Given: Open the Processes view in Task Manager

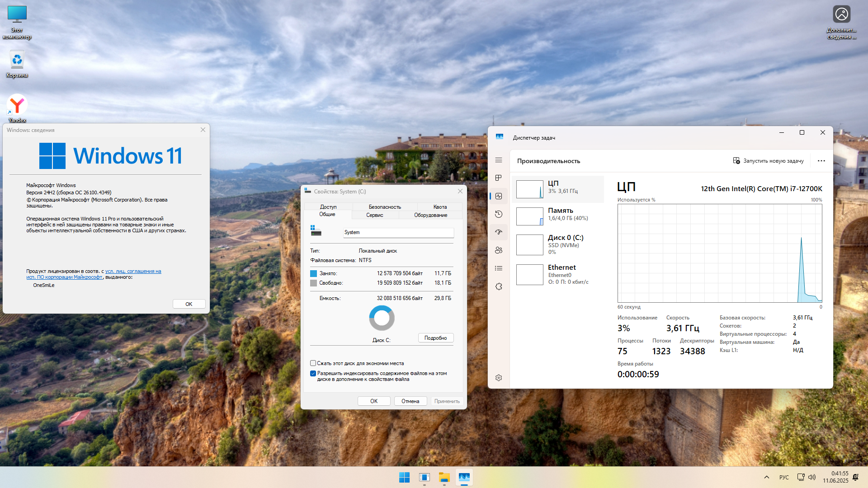Looking at the screenshot, I should click(x=499, y=178).
